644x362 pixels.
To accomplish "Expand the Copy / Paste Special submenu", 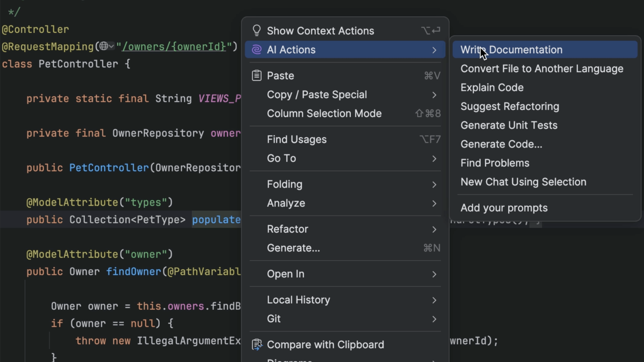I will 317,95.
